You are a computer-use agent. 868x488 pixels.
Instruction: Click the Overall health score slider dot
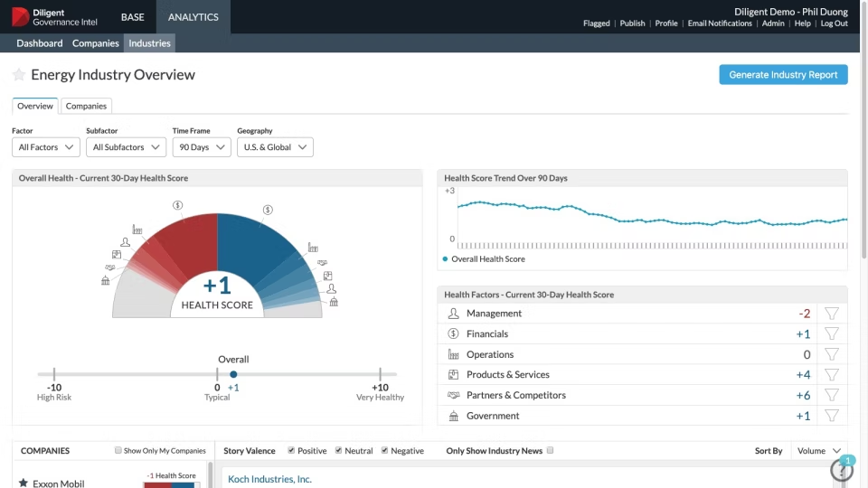click(233, 374)
